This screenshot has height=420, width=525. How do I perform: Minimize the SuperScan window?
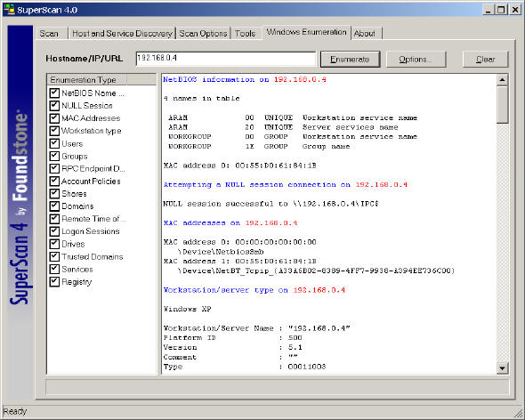(489, 10)
